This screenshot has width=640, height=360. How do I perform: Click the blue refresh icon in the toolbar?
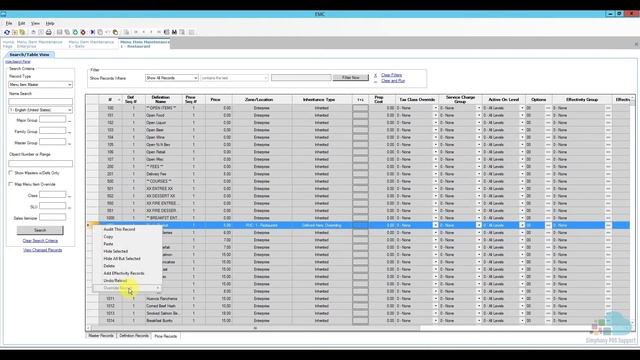click(7, 32)
